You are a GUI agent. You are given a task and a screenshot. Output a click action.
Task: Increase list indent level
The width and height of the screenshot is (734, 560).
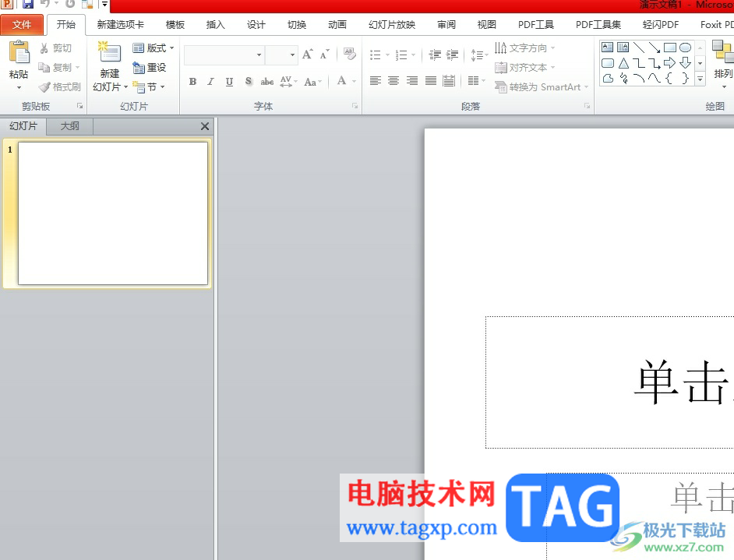(452, 55)
